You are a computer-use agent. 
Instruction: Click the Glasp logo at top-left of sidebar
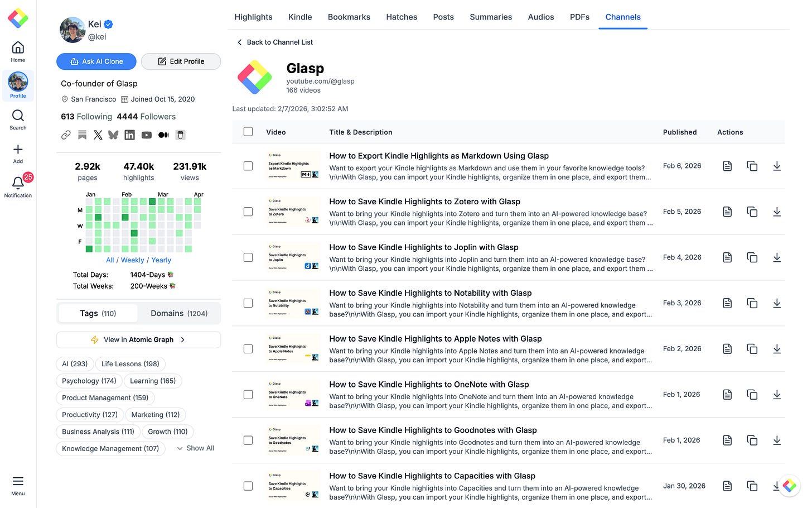(x=18, y=18)
